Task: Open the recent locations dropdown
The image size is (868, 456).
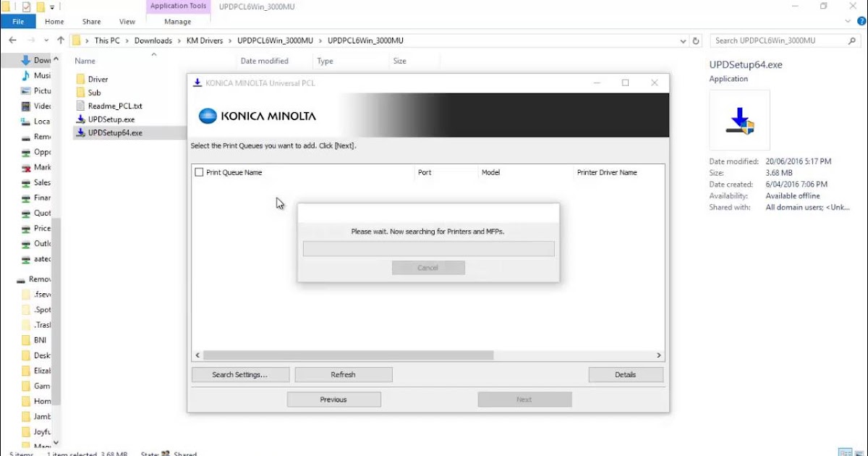Action: tap(46, 41)
